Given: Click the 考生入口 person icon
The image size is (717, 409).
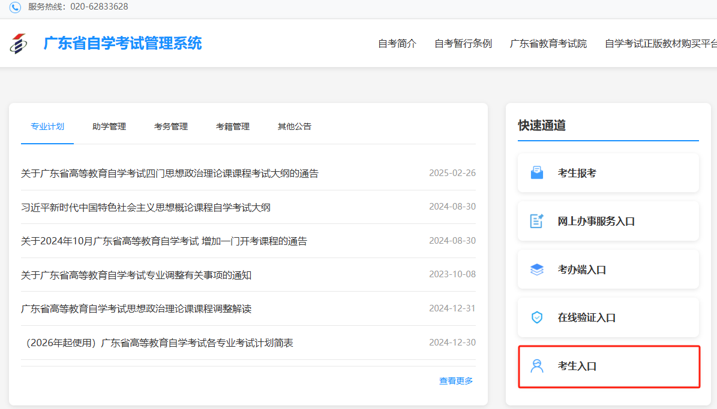Looking at the screenshot, I should coord(537,366).
